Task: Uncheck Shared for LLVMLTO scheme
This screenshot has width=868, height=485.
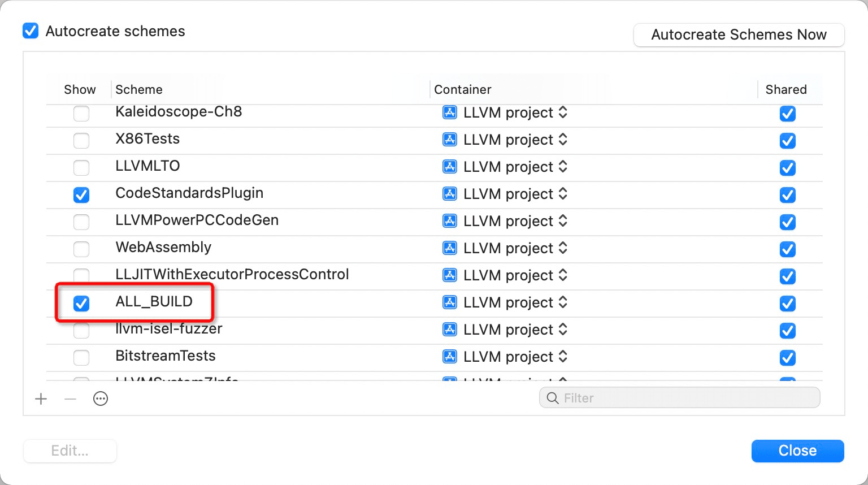Action: tap(788, 168)
